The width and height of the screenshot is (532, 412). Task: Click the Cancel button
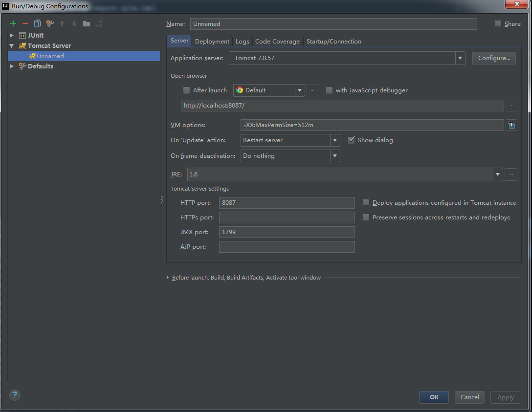tap(469, 397)
